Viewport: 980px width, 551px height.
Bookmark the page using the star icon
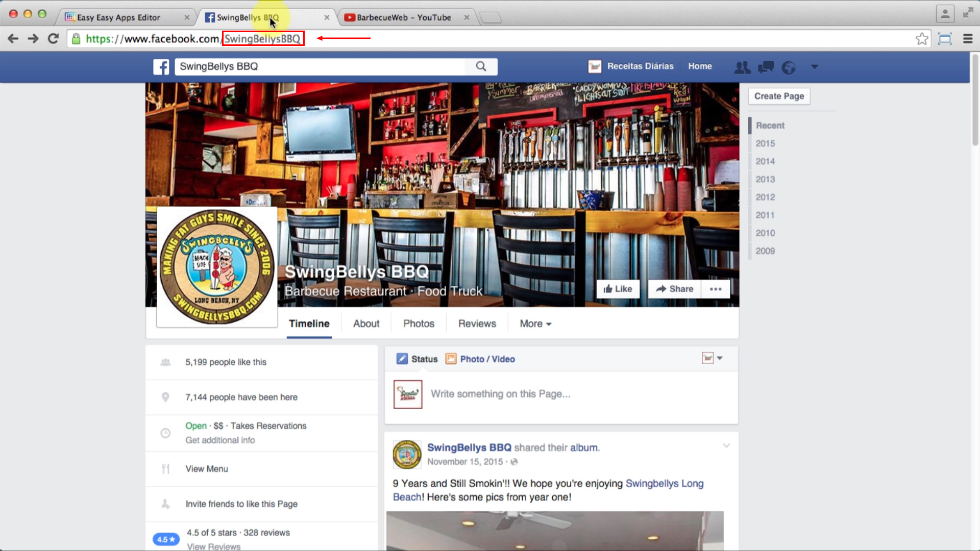pyautogui.click(x=922, y=38)
